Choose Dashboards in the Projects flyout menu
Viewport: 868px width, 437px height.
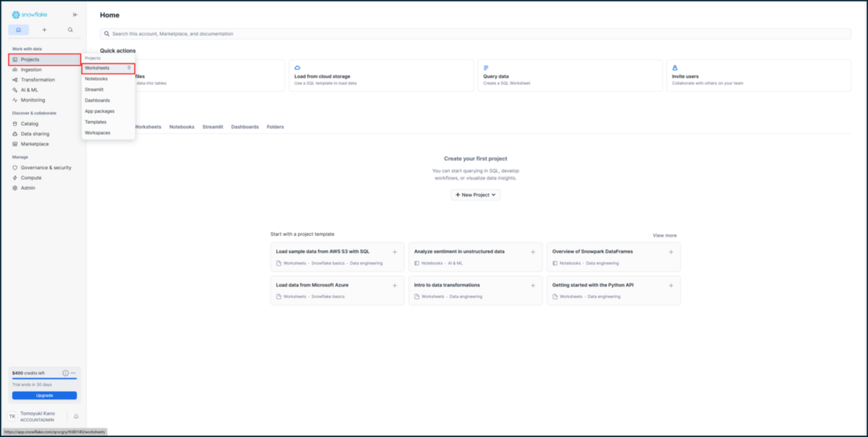click(98, 100)
